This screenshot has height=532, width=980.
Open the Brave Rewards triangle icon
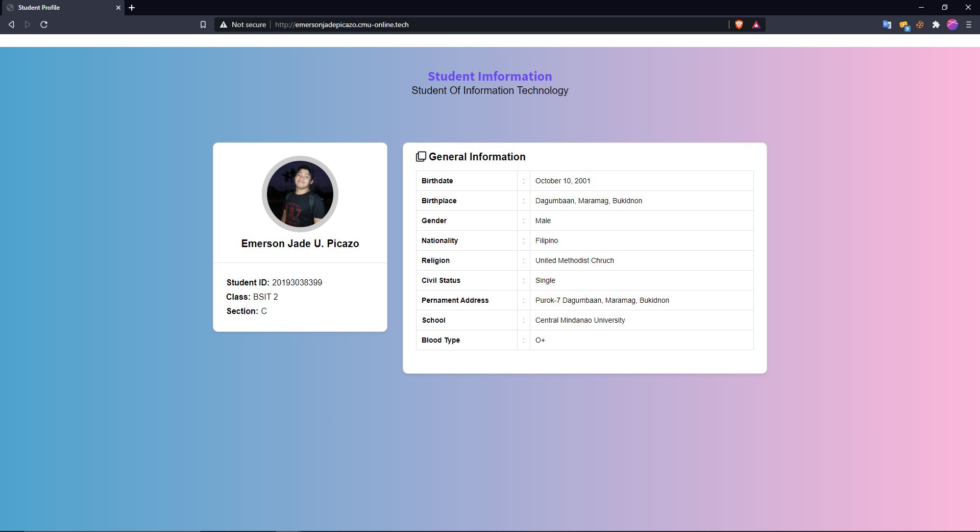(x=756, y=25)
